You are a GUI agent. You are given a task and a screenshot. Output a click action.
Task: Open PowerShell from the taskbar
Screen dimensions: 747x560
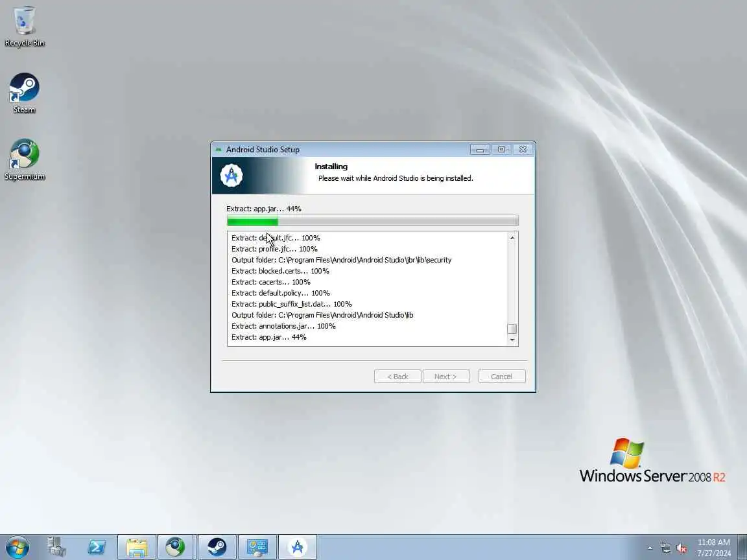[x=97, y=547]
